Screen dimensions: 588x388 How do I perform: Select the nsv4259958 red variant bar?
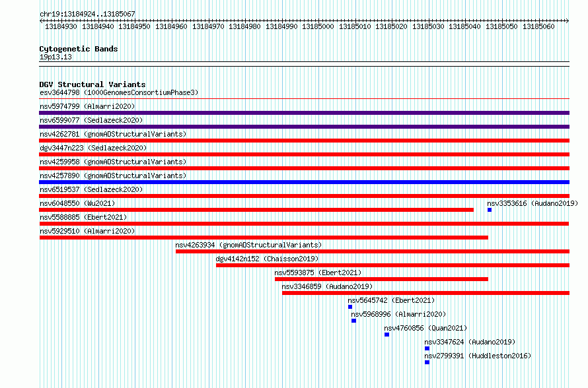pyautogui.click(x=304, y=168)
